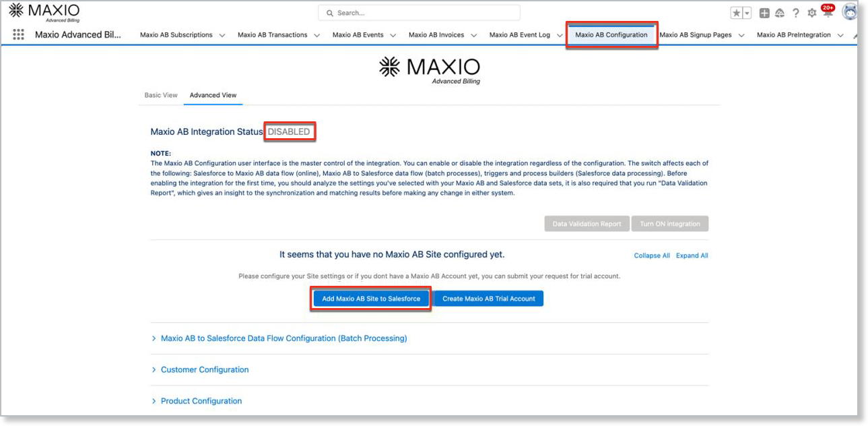Expand Customer Configuration section
This screenshot has width=868, height=426.
coord(204,369)
